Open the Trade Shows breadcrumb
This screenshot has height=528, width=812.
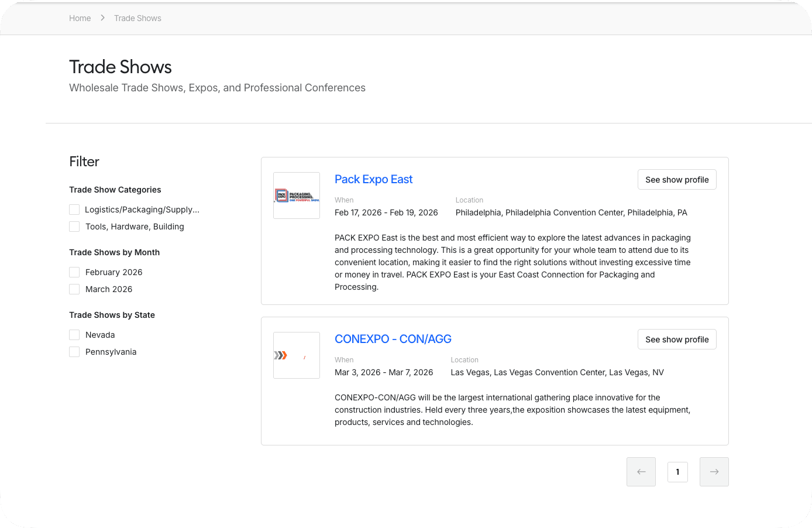click(137, 18)
